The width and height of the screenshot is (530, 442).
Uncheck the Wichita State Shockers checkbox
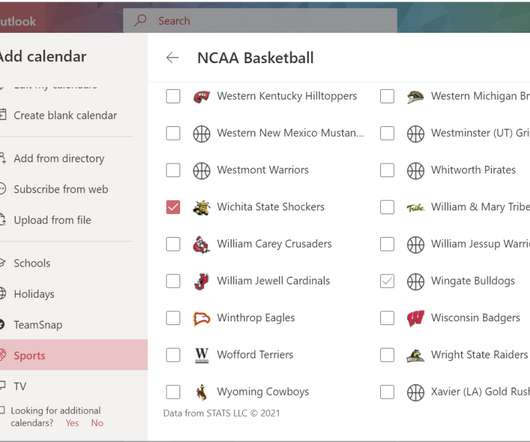pos(173,207)
